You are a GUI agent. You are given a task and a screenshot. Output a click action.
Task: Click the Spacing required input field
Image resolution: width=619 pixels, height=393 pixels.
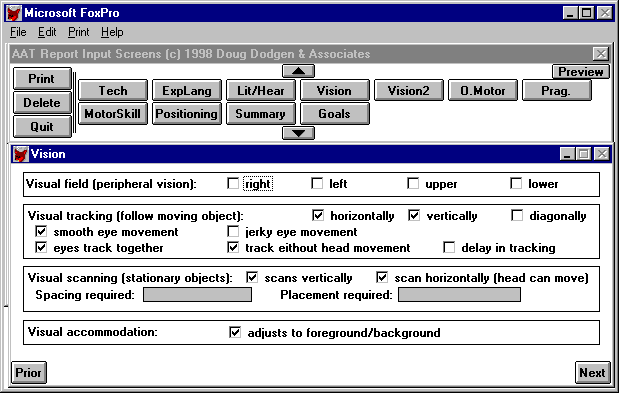pyautogui.click(x=197, y=295)
